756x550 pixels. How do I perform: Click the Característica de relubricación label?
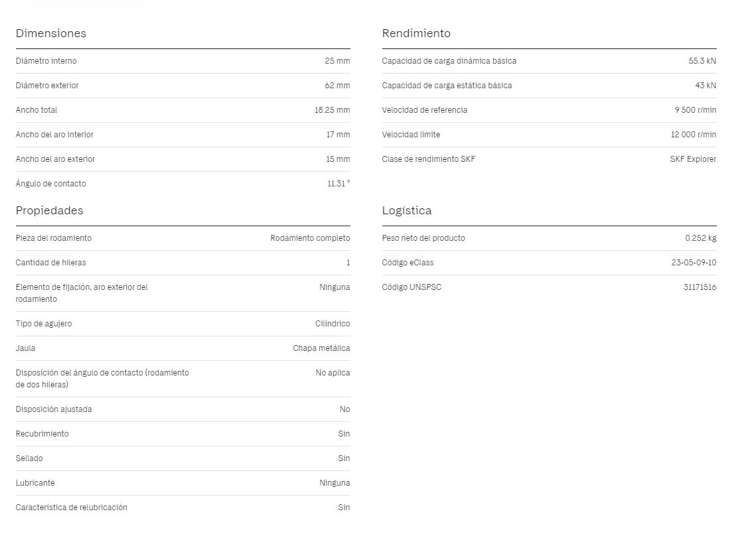(x=72, y=507)
